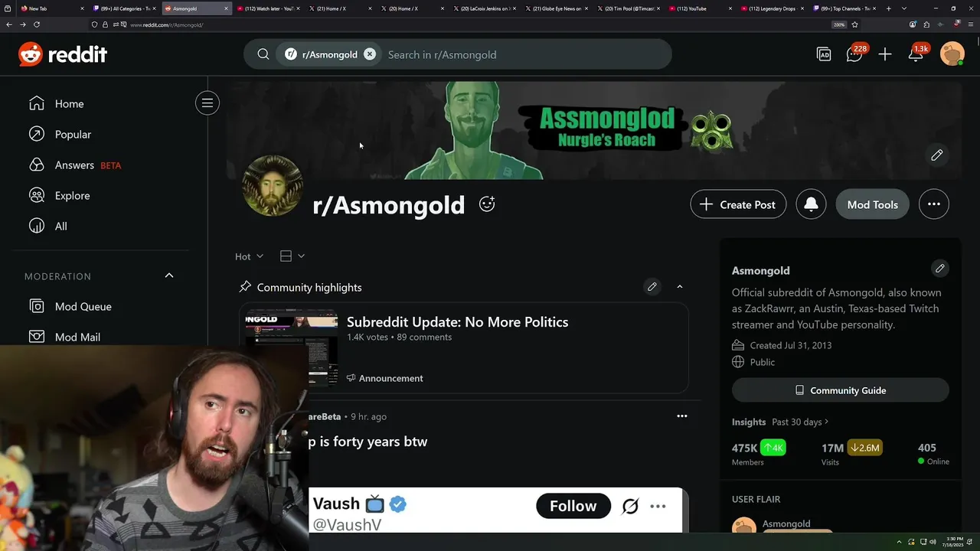The image size is (980, 551).
Task: Open the subreddit overflow three-dot menu
Action: [x=934, y=204]
